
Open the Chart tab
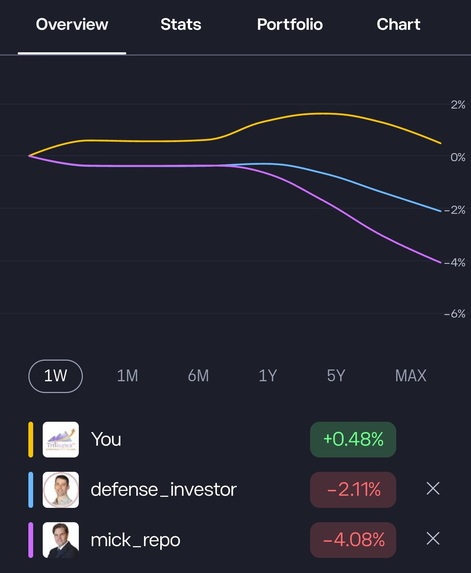click(x=398, y=25)
